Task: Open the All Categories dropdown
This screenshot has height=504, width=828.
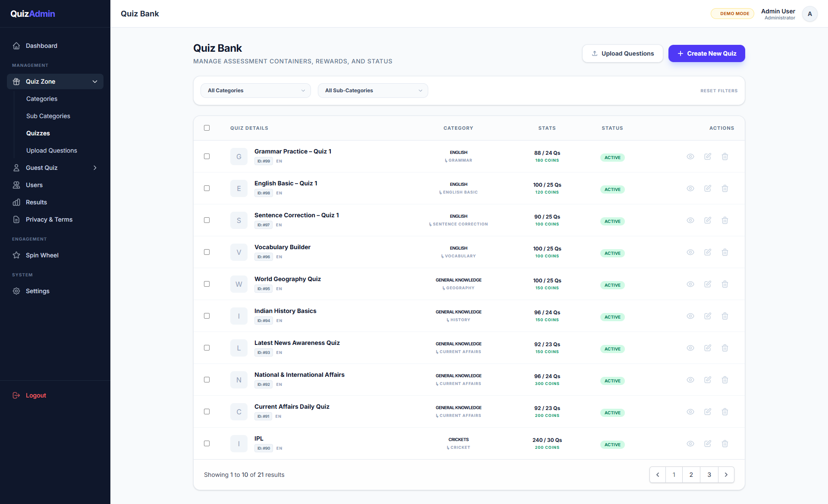Action: (256, 91)
